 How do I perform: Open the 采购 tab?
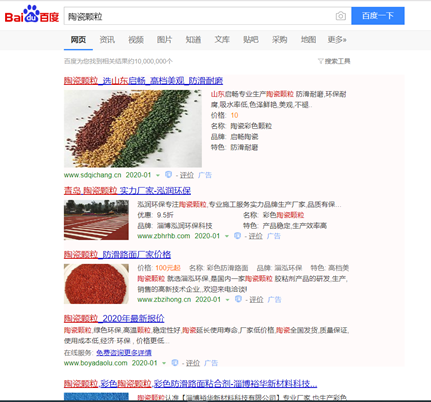(279, 40)
